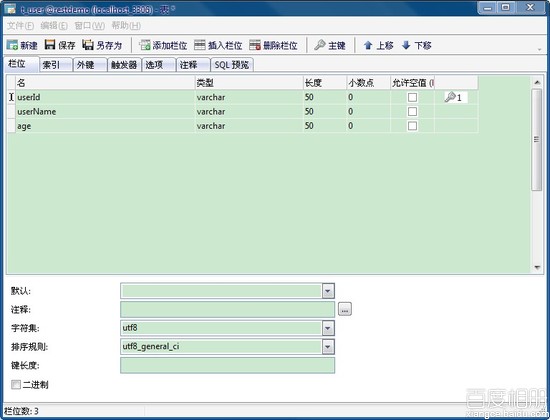Image resolution: width=550 pixels, height=420 pixels.
Task: Open the 字符集 charset dropdown
Action: pyautogui.click(x=328, y=328)
